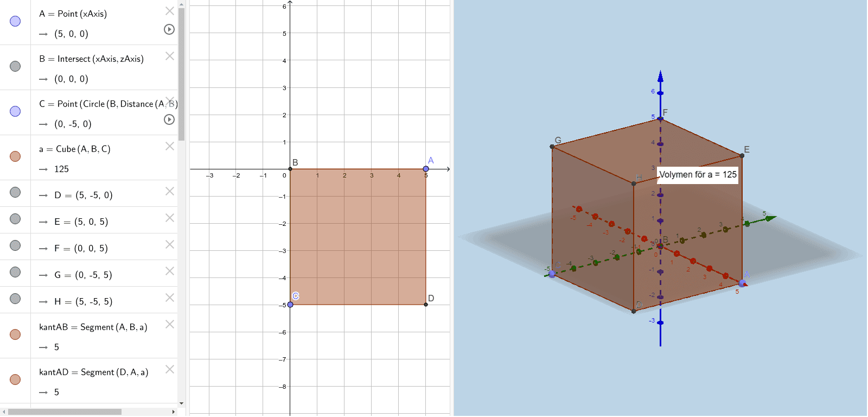868x417 pixels.
Task: Delete the G = (0, -5, 5) row
Action: click(170, 271)
